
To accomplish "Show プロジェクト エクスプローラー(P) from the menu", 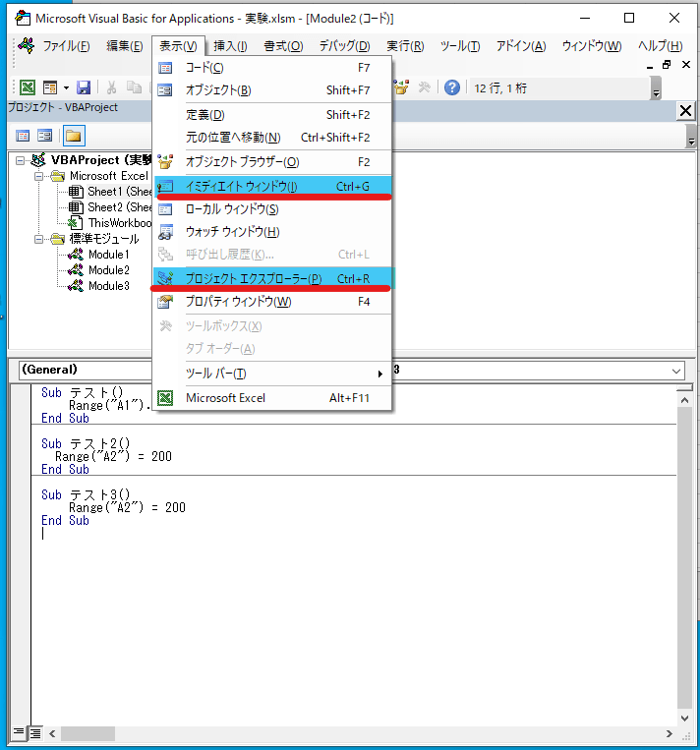I will coord(272,278).
